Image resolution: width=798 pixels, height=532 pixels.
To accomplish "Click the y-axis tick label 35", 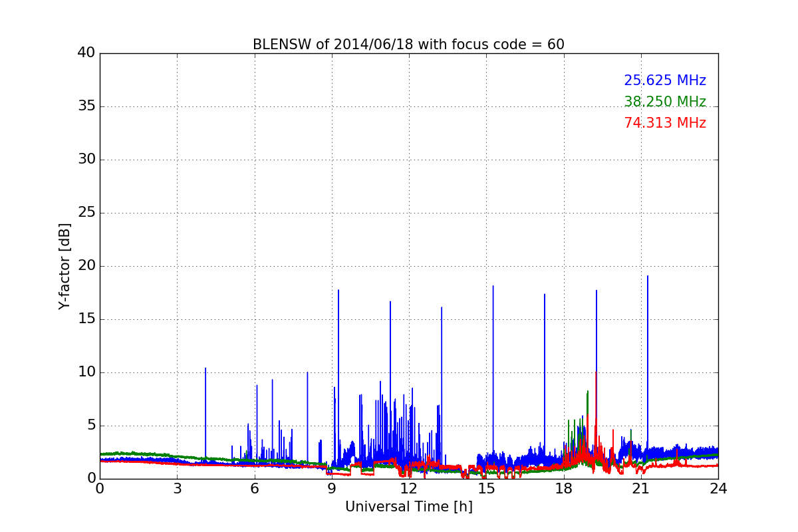I will click(x=86, y=106).
